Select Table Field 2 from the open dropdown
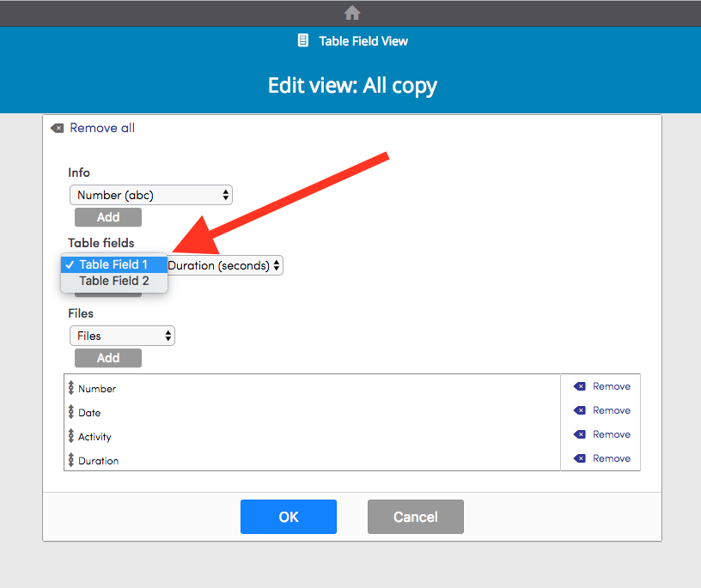Image resolution: width=701 pixels, height=588 pixels. point(113,281)
